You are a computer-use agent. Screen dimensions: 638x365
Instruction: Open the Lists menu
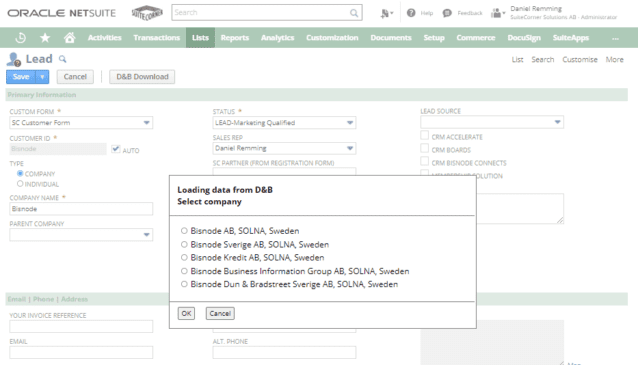click(x=200, y=38)
